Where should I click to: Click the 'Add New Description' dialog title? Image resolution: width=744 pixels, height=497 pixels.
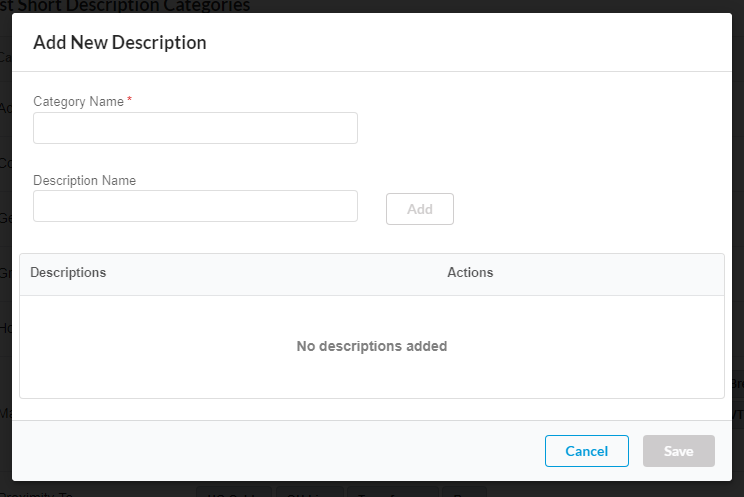click(120, 42)
